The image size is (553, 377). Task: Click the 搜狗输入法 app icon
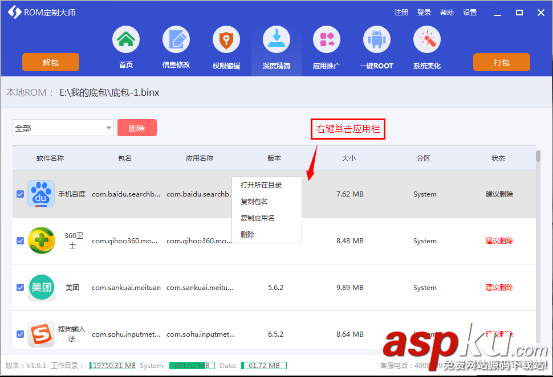pyautogui.click(x=41, y=334)
